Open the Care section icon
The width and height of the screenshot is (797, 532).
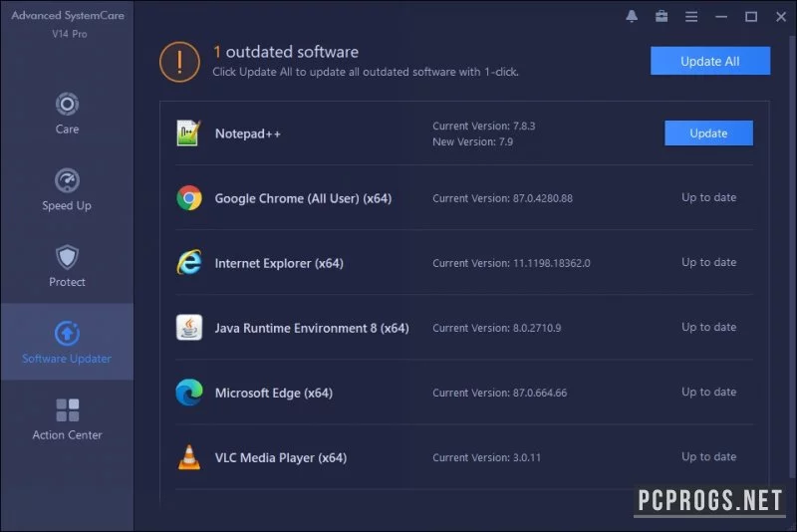point(67,105)
